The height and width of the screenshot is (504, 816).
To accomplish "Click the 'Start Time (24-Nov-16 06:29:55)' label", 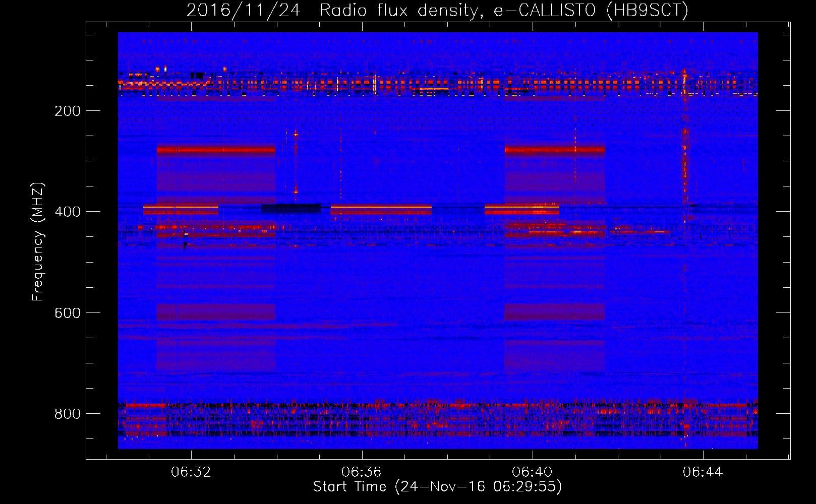I will (437, 487).
